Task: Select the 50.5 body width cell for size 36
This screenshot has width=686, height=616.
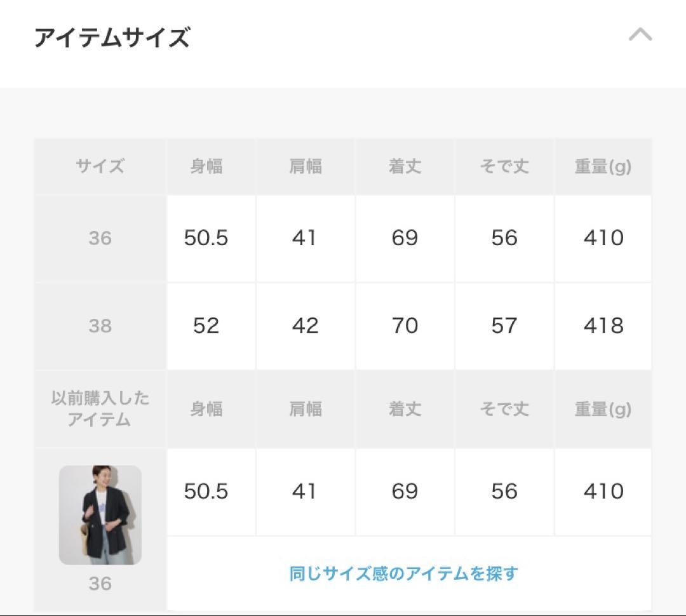Action: (x=212, y=238)
